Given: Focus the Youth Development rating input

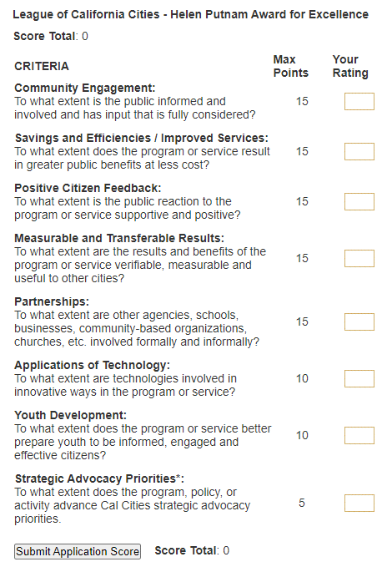Looking at the screenshot, I should coord(359,436).
